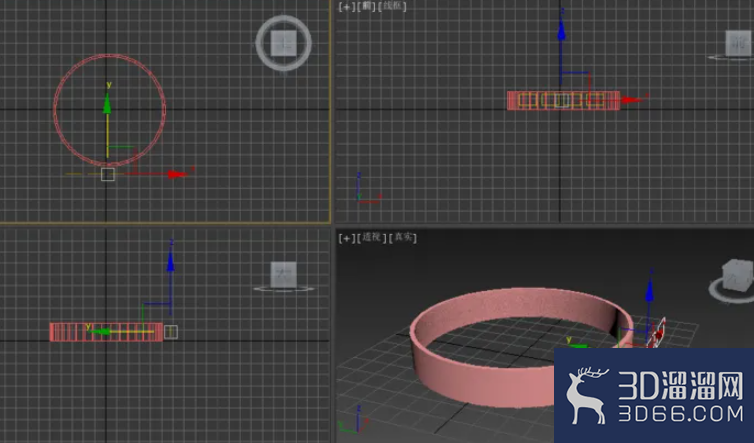The image size is (754, 443).
Task: Open the [+] menu in the front viewport
Action: click(347, 7)
